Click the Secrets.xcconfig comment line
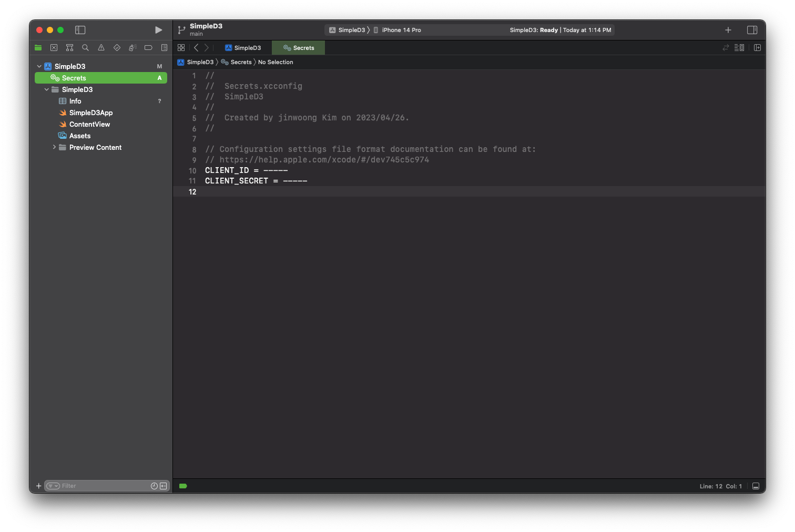The width and height of the screenshot is (795, 532). (253, 86)
